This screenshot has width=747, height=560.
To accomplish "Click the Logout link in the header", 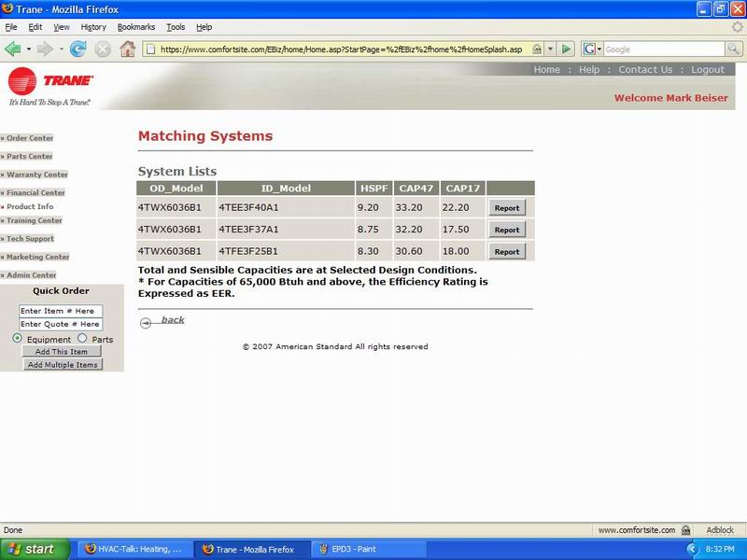I will [x=708, y=70].
